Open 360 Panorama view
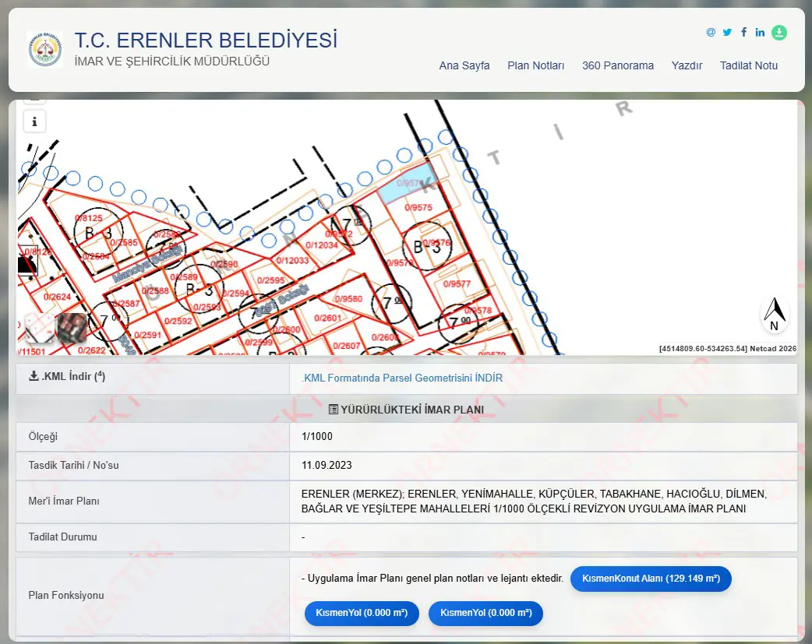Viewport: 812px width, 644px height. click(618, 65)
